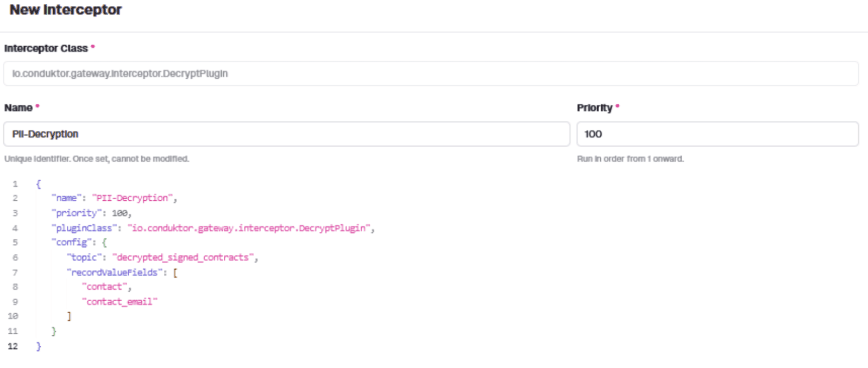Click the "contact_email" array entry

coord(119,302)
